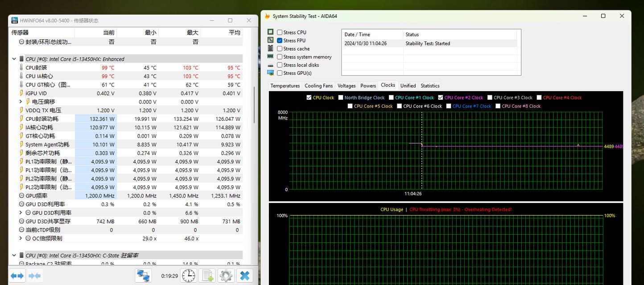644x285 pixels.
Task: Click the CPU封装功耗 current value 132.361 W
Action: [x=102, y=119]
